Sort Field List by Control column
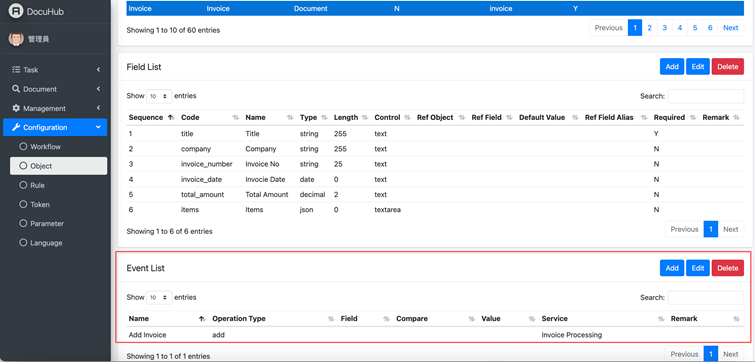 (392, 117)
